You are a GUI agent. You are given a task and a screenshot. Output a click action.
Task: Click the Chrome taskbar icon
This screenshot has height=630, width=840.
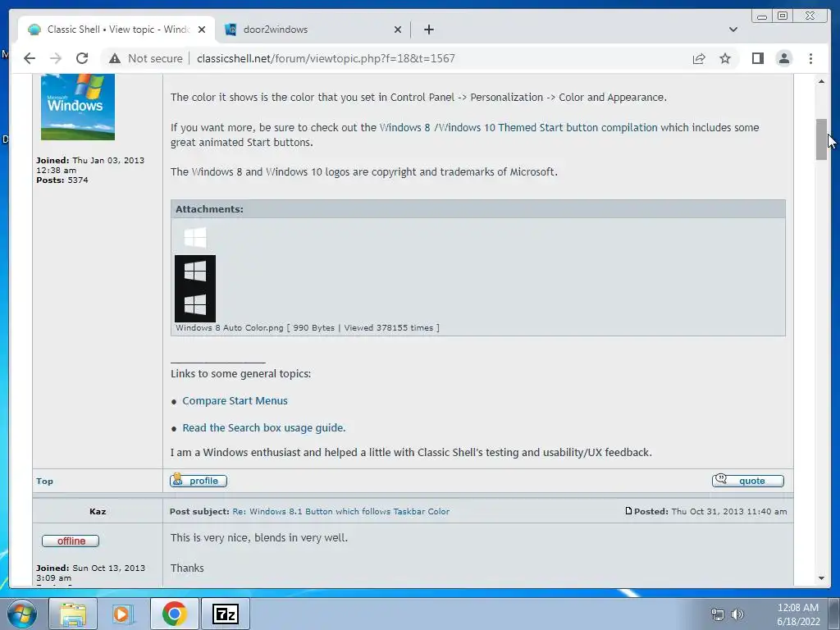(x=174, y=614)
